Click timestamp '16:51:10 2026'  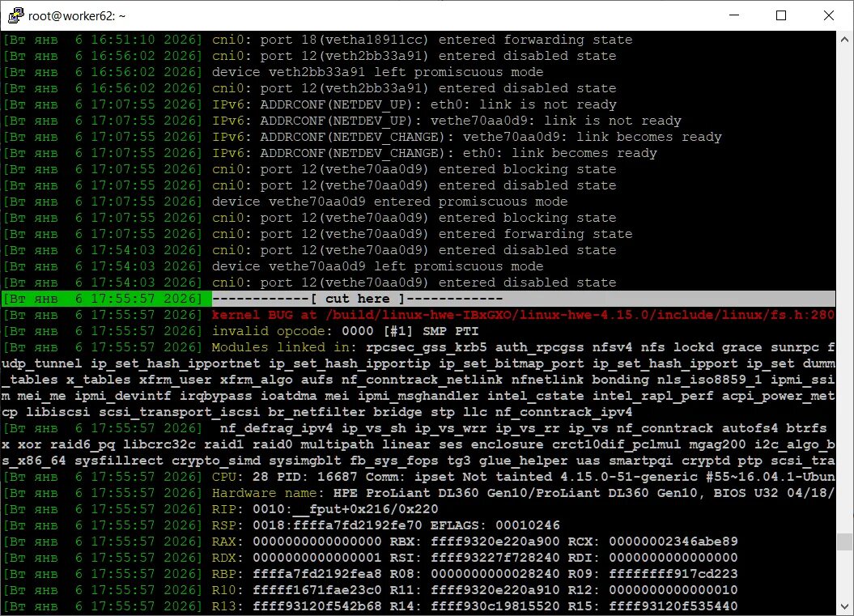[x=146, y=40]
